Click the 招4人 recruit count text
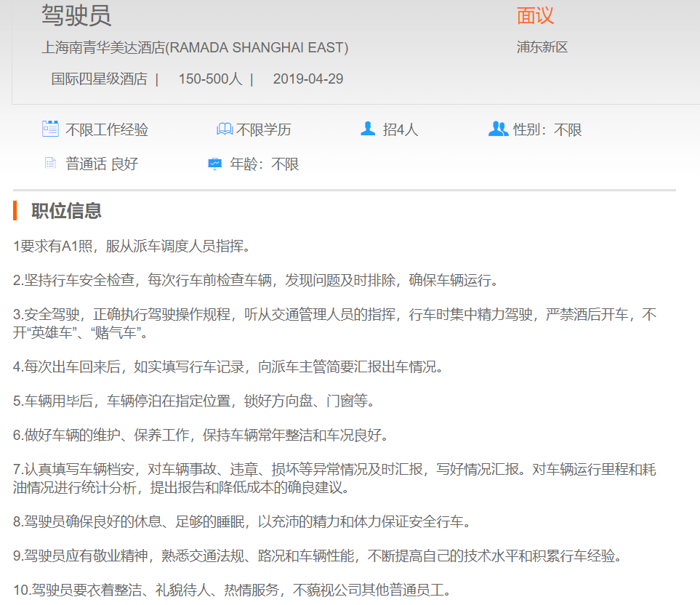Image resolution: width=700 pixels, height=605 pixels. coord(401,130)
